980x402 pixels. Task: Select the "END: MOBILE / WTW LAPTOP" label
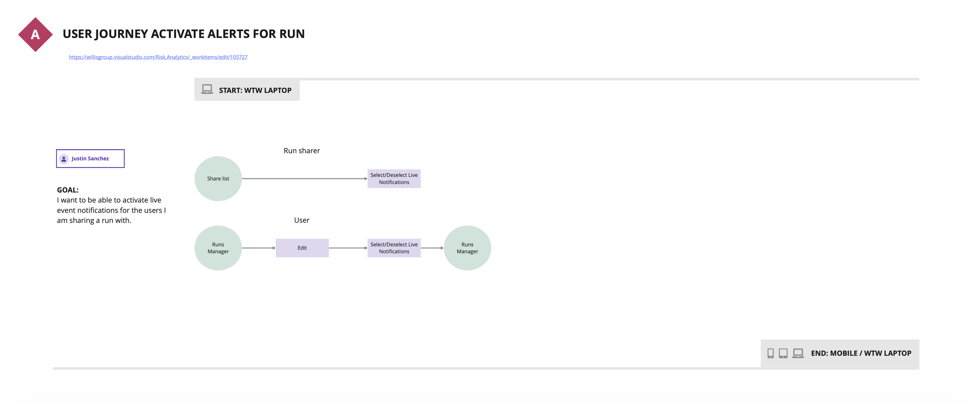(861, 353)
